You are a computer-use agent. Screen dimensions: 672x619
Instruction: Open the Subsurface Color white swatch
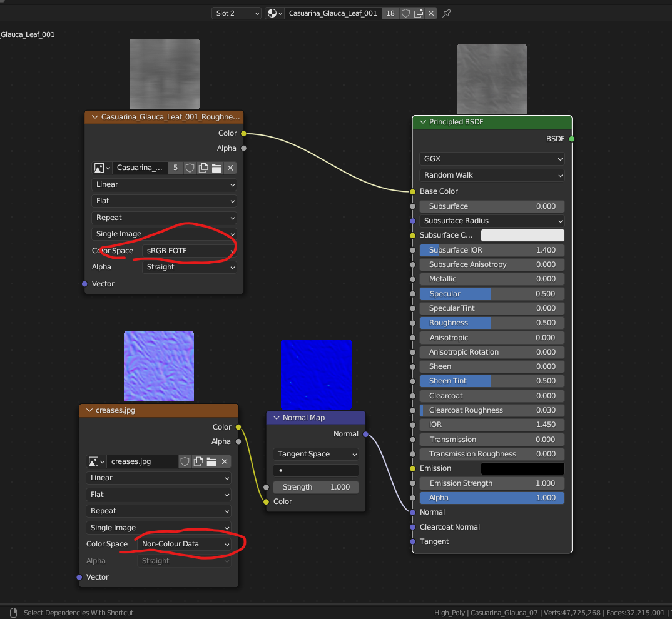(x=522, y=235)
